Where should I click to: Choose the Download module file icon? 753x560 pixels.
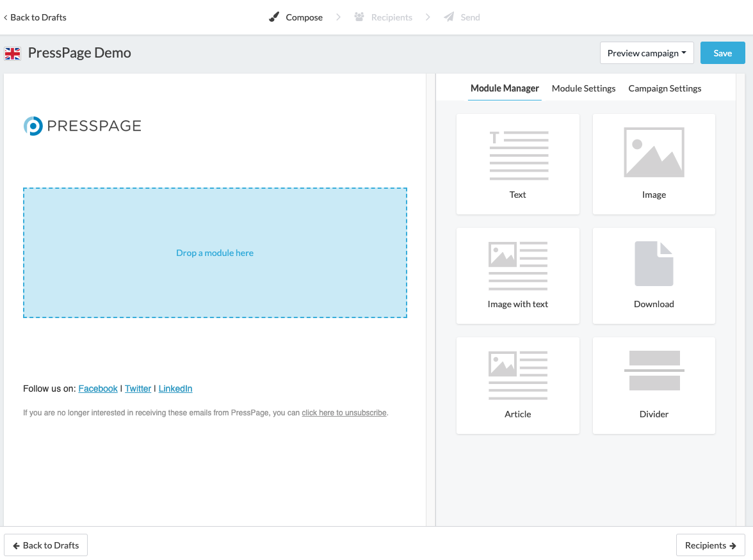click(654, 264)
